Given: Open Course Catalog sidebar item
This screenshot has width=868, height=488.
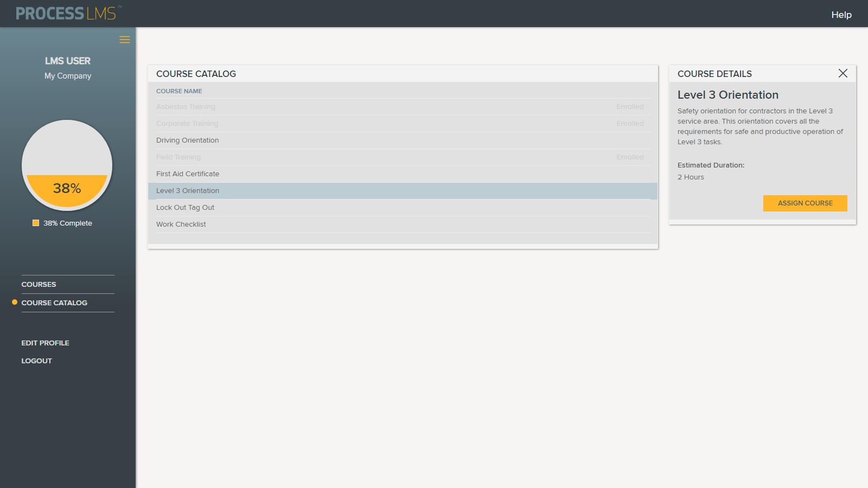Looking at the screenshot, I should click(x=54, y=303).
